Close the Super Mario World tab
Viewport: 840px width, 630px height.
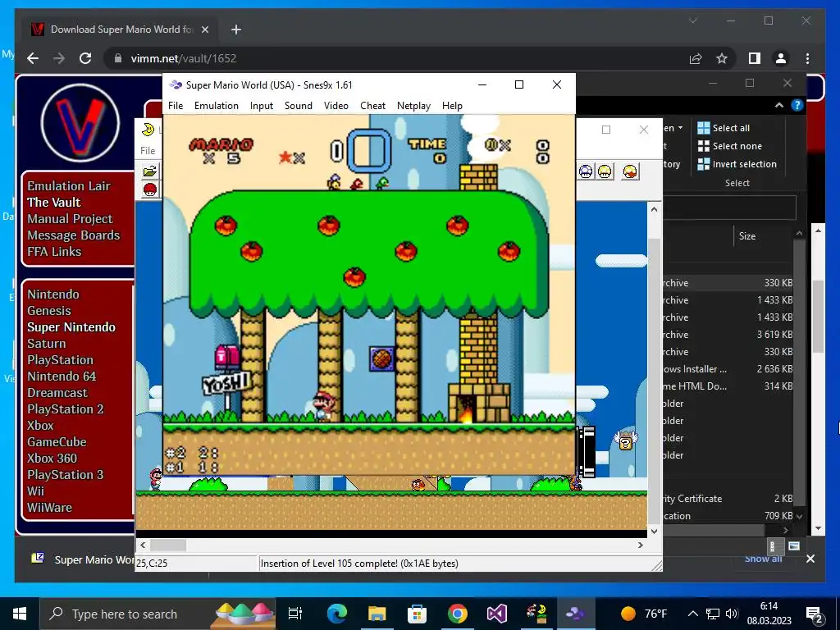pyautogui.click(x=204, y=30)
